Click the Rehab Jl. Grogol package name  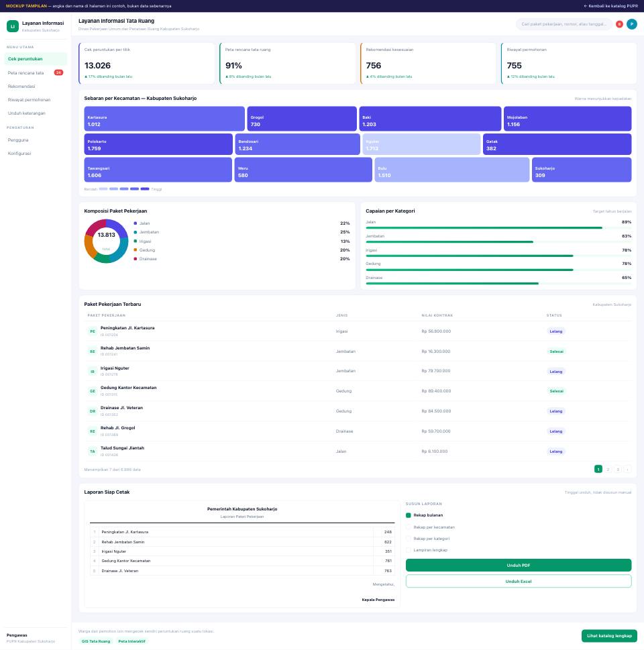coord(118,428)
